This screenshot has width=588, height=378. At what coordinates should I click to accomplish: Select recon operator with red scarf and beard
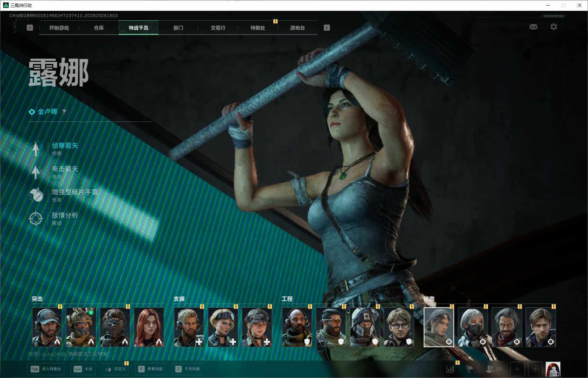[x=507, y=327]
